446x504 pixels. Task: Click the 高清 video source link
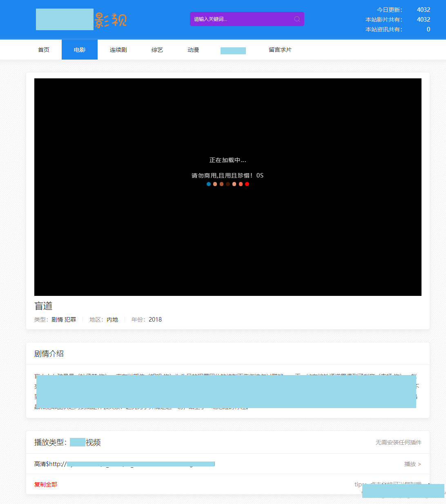123,464
